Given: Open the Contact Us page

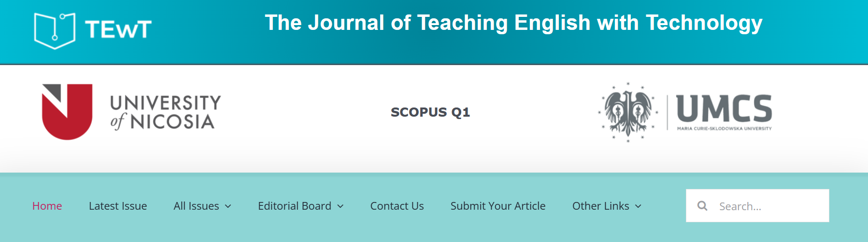Looking at the screenshot, I should 397,206.
